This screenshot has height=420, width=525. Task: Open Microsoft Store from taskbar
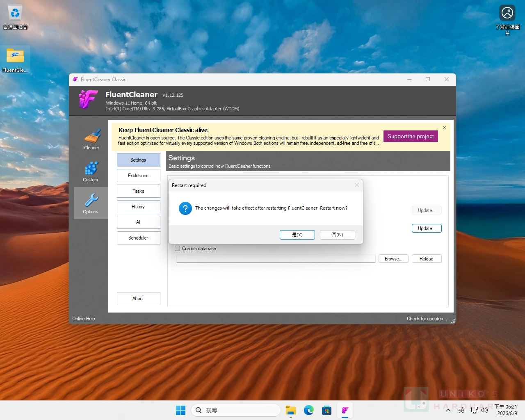click(327, 410)
